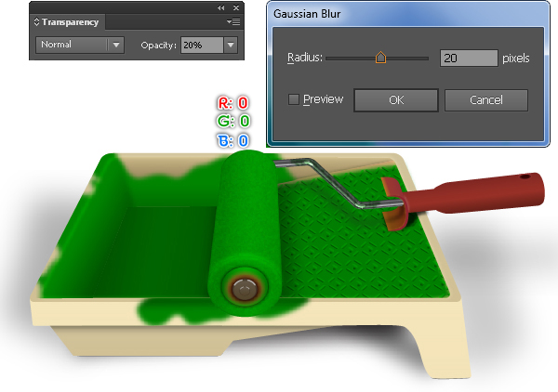Collapse the Transparency panel with double arrows
This screenshot has height=392, width=558.
click(221, 7)
